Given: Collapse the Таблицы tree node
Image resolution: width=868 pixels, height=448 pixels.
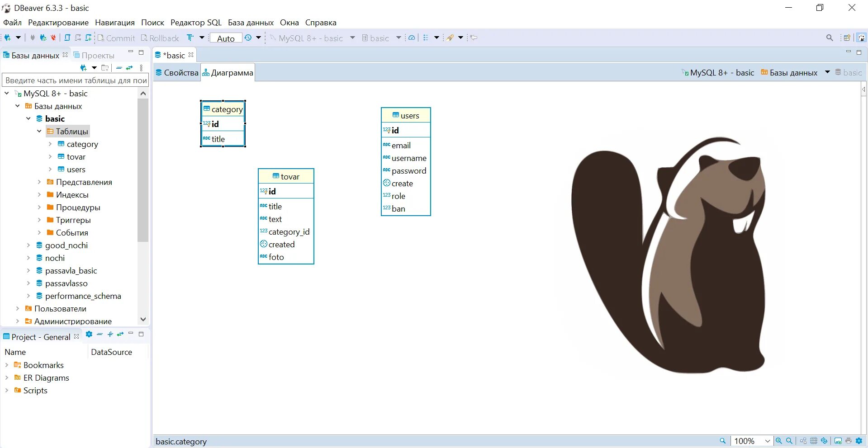Looking at the screenshot, I should point(39,132).
